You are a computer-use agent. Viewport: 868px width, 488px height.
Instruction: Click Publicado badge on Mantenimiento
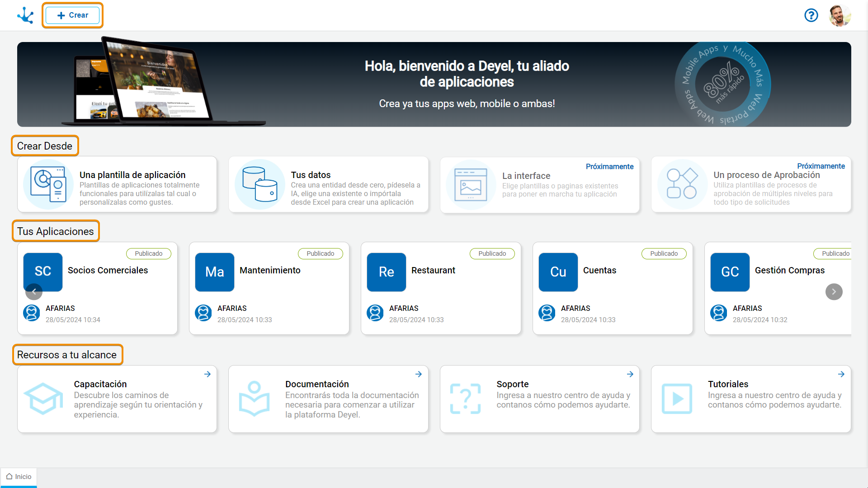(321, 253)
